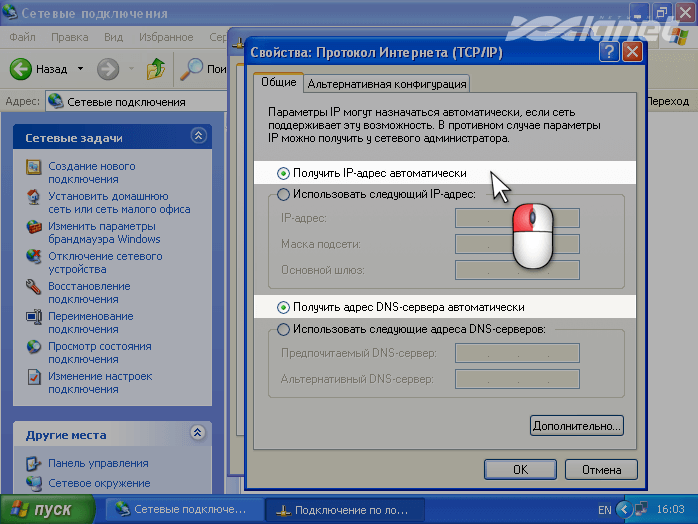
Task: Collapse the Другие места panel
Action: (x=198, y=432)
